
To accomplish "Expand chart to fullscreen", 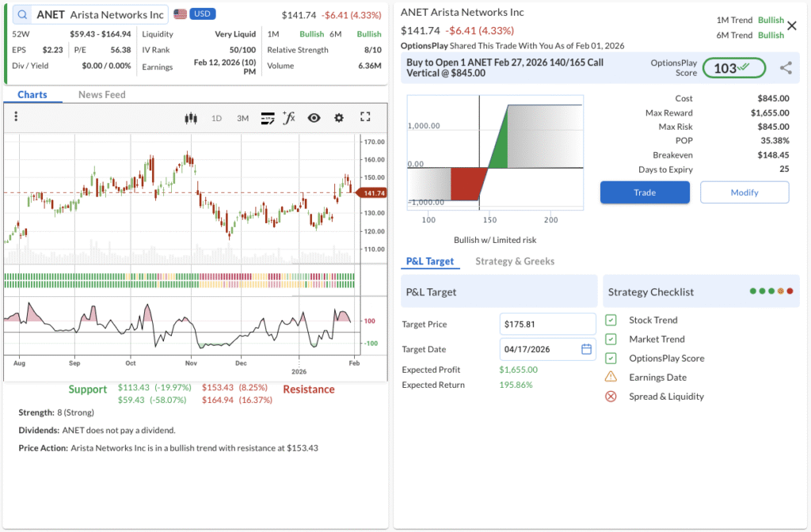I will pyautogui.click(x=365, y=117).
